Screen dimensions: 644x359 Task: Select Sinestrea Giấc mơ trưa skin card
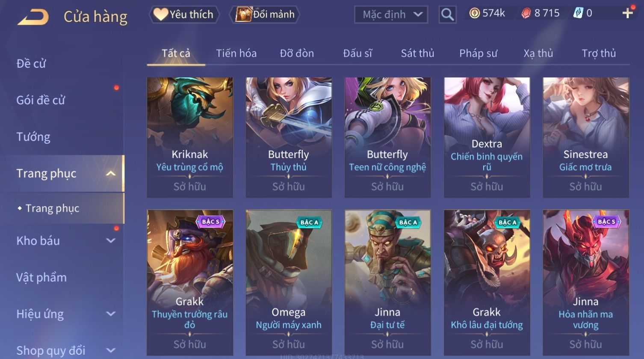[586, 137]
